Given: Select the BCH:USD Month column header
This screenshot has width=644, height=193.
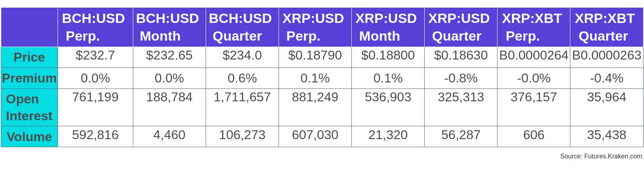Looking at the screenshot, I should [x=169, y=27].
